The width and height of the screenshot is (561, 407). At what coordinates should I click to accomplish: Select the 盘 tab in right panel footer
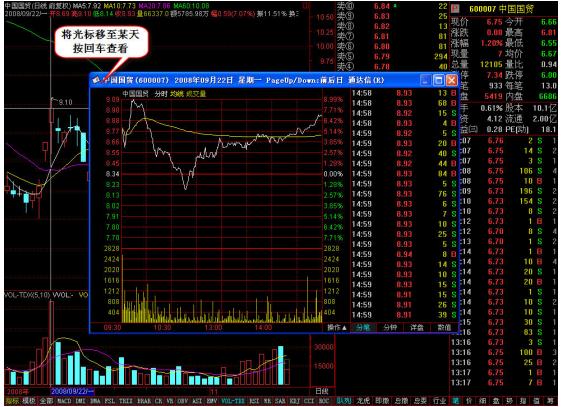(x=496, y=401)
